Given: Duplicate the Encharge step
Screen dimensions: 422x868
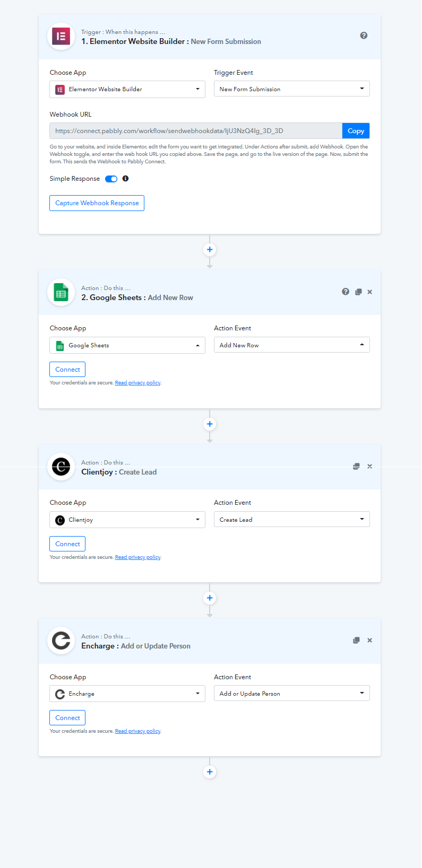Looking at the screenshot, I should click(x=356, y=640).
